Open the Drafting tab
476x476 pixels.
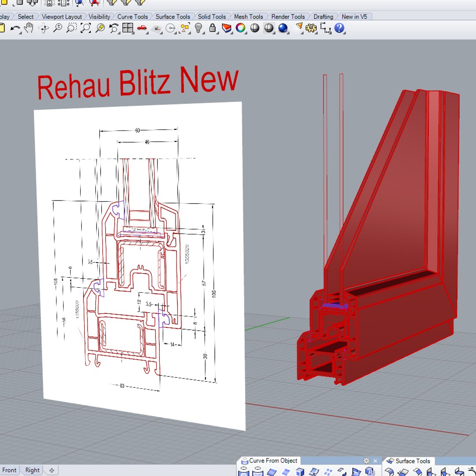323,17
